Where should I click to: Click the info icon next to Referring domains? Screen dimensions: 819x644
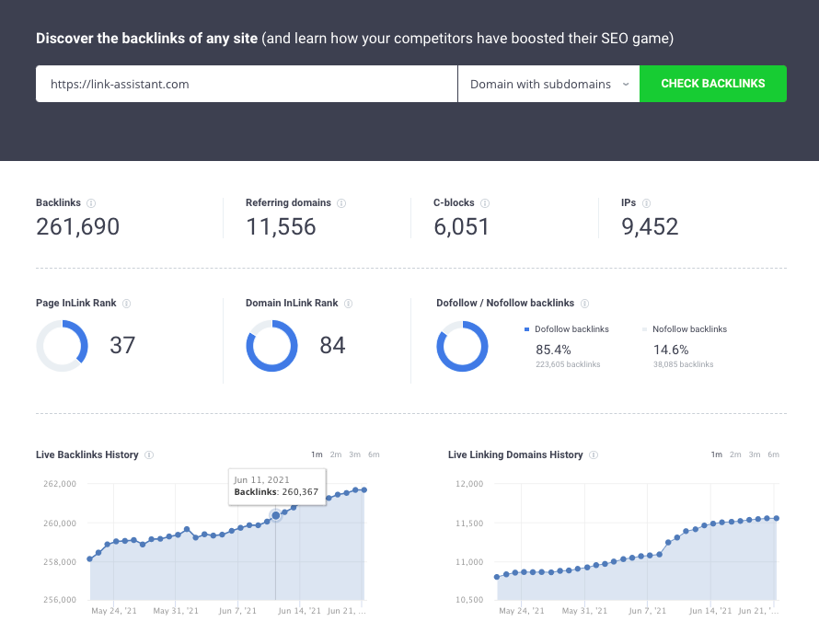[x=341, y=203]
